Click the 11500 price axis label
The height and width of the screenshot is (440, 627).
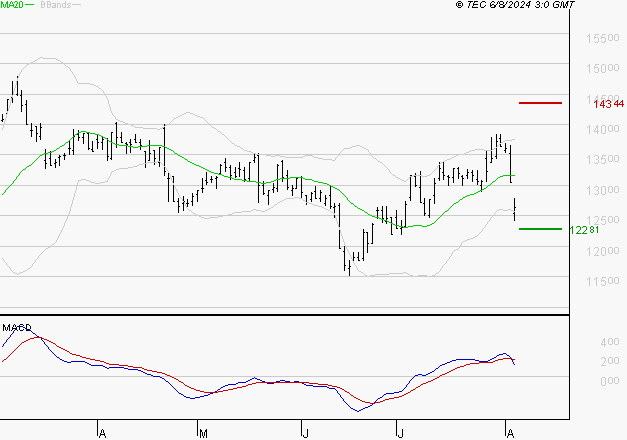603,281
